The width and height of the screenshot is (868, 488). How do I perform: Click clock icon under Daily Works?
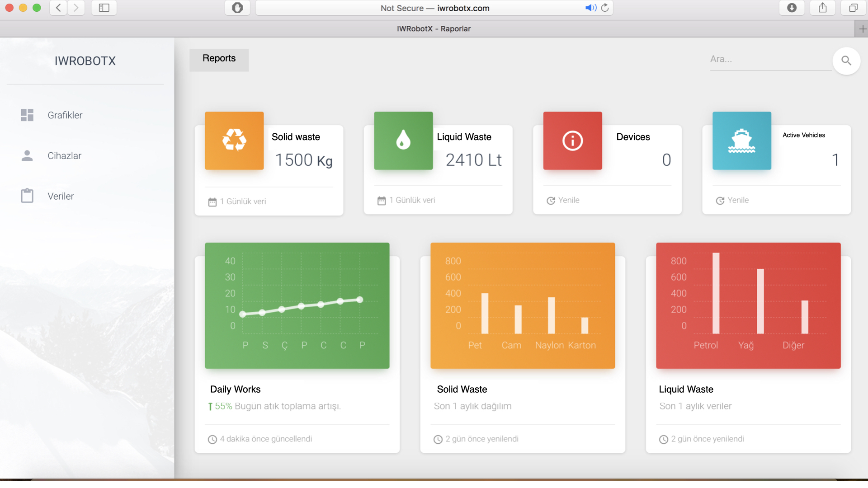(x=212, y=439)
